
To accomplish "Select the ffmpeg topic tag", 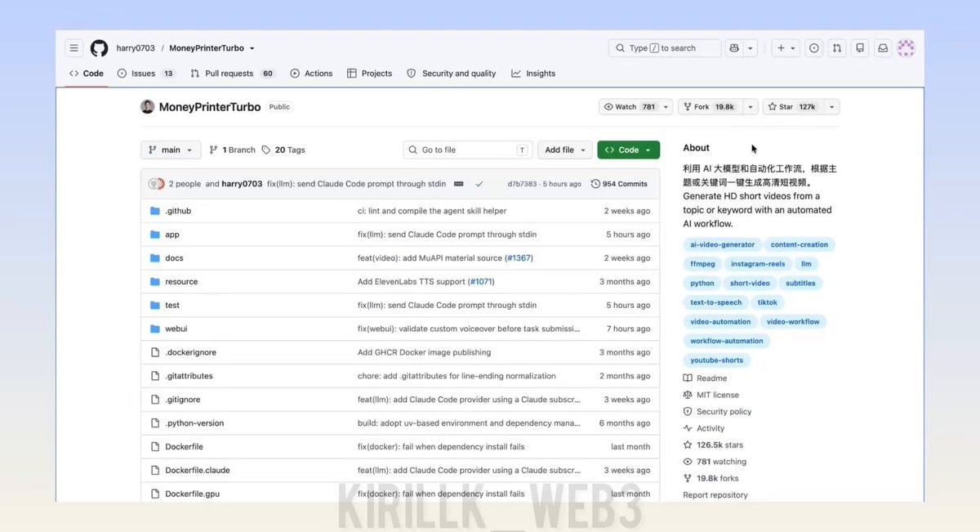I will [702, 264].
